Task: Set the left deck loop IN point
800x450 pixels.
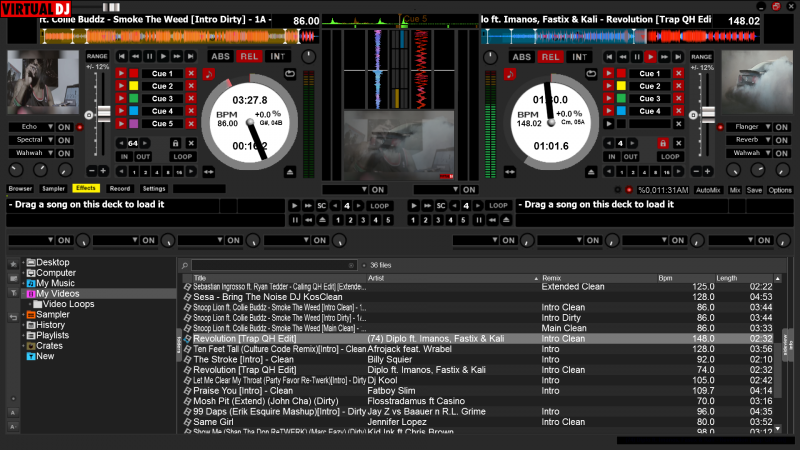Action: tap(124, 157)
